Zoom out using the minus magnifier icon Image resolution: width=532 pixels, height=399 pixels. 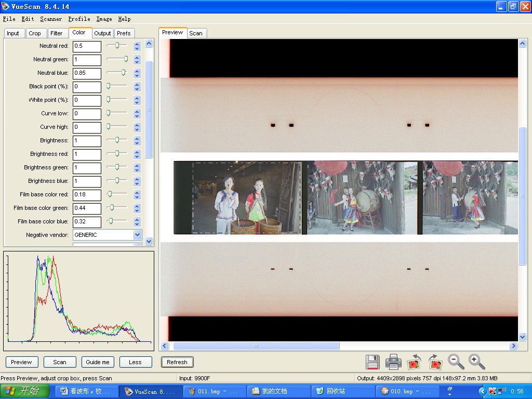tap(456, 362)
